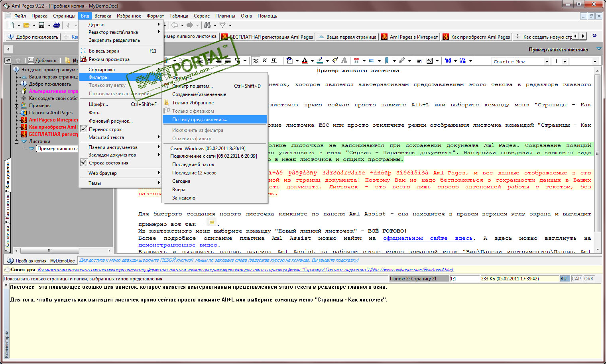Viewport: 606px width, 364px height.
Task: Click the pin icon on the tree panel toolbar
Action: (x=8, y=60)
